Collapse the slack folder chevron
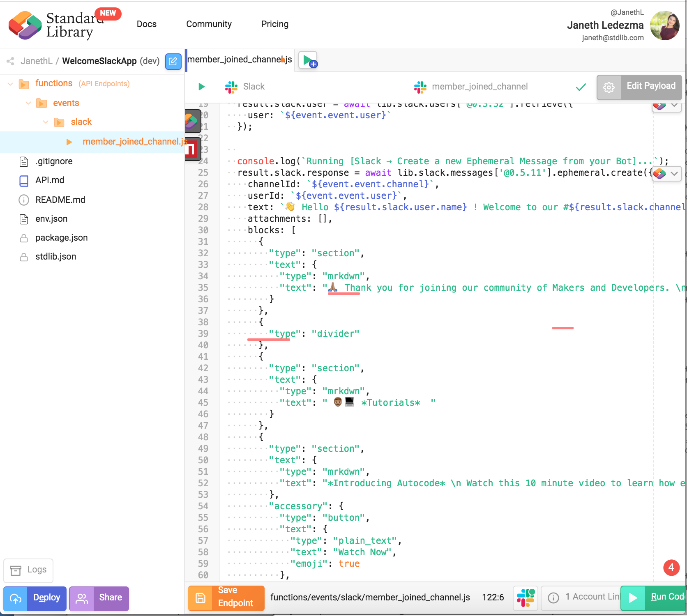This screenshot has height=616, width=687. click(x=46, y=122)
